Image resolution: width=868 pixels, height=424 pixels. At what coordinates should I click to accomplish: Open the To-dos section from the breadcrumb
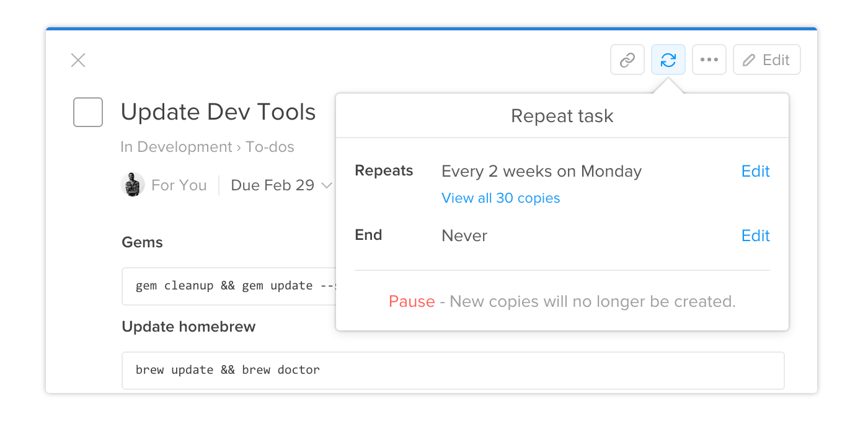coord(270,147)
